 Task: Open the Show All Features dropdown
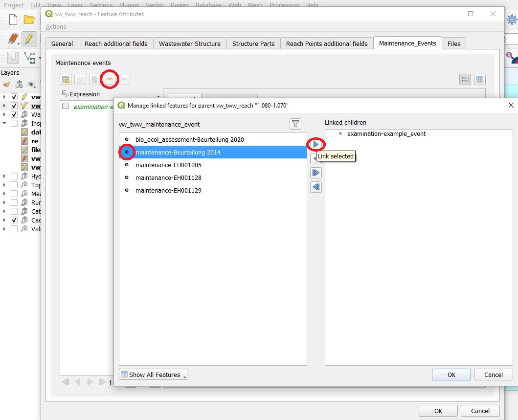pyautogui.click(x=153, y=375)
